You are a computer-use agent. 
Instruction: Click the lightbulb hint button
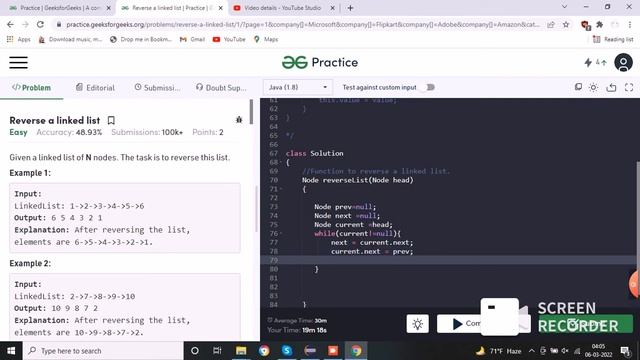417,324
